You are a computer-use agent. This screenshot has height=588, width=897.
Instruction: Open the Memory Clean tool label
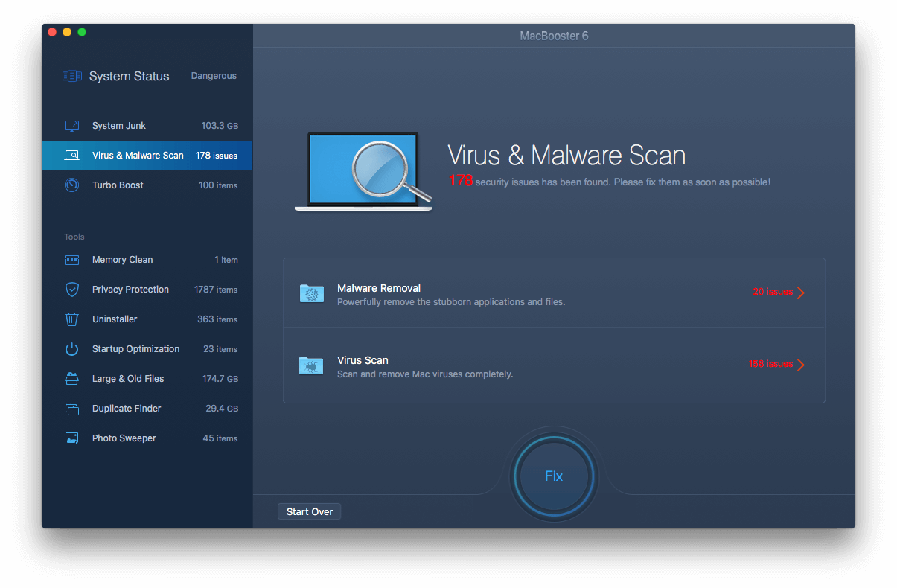point(122,260)
